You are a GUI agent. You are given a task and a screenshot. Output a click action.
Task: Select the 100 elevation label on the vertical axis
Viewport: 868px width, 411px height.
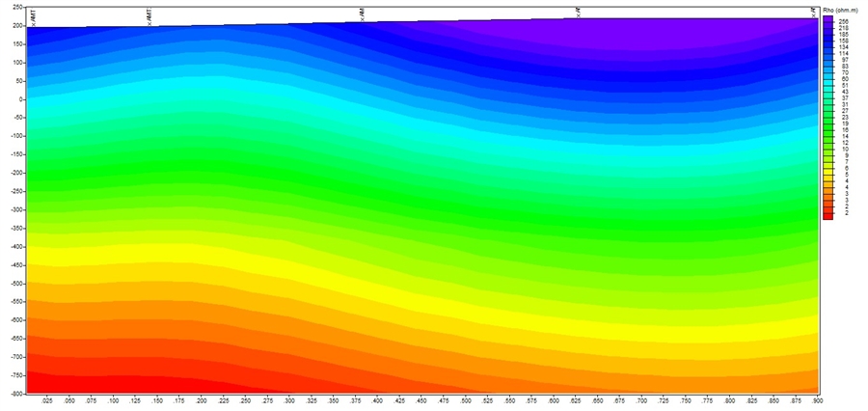pos(17,63)
